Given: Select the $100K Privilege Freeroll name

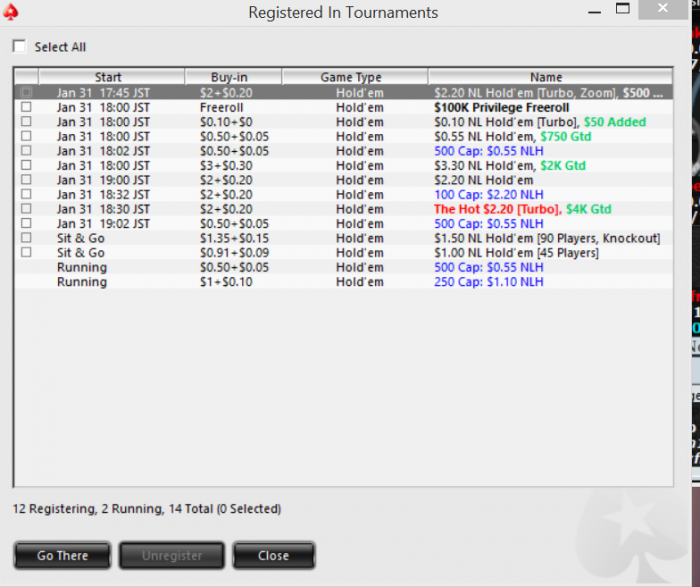Looking at the screenshot, I should [501, 108].
